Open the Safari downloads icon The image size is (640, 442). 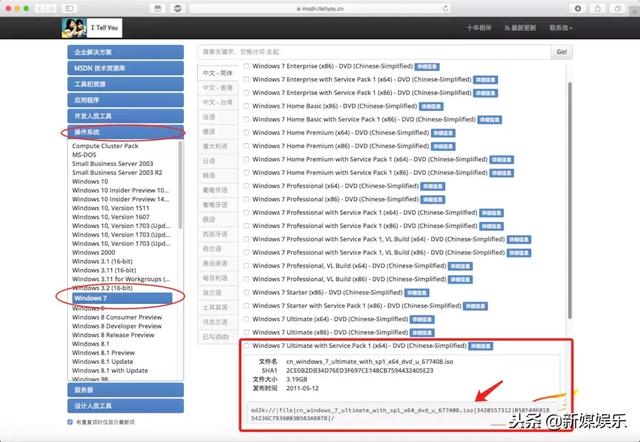[578, 8]
